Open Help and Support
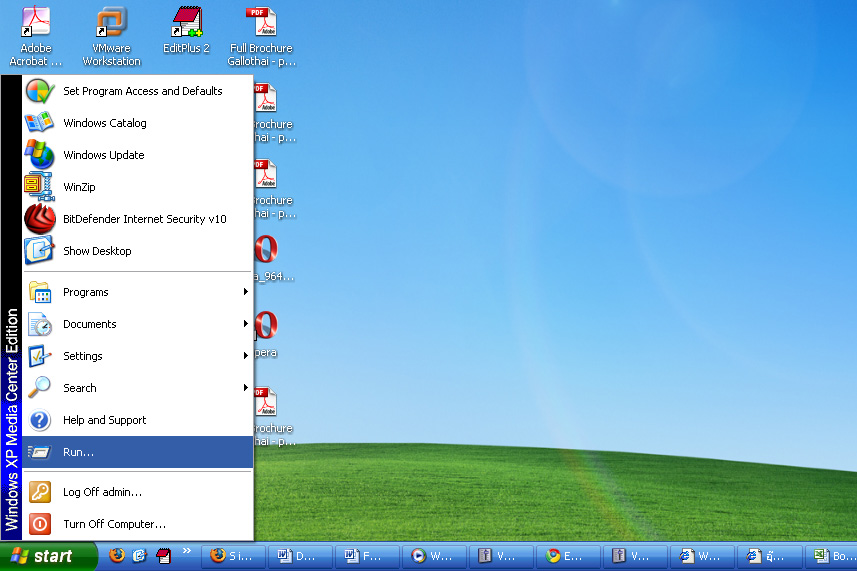 [x=138, y=420]
